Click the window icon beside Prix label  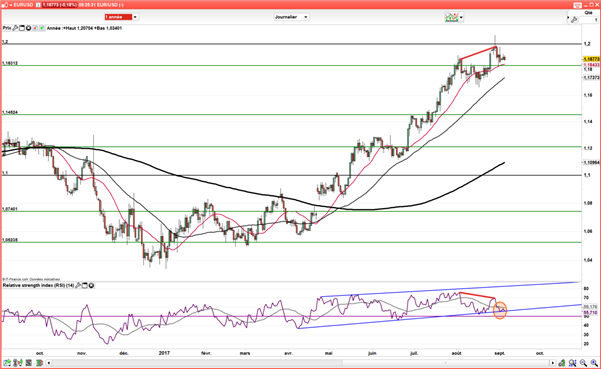click(x=22, y=28)
